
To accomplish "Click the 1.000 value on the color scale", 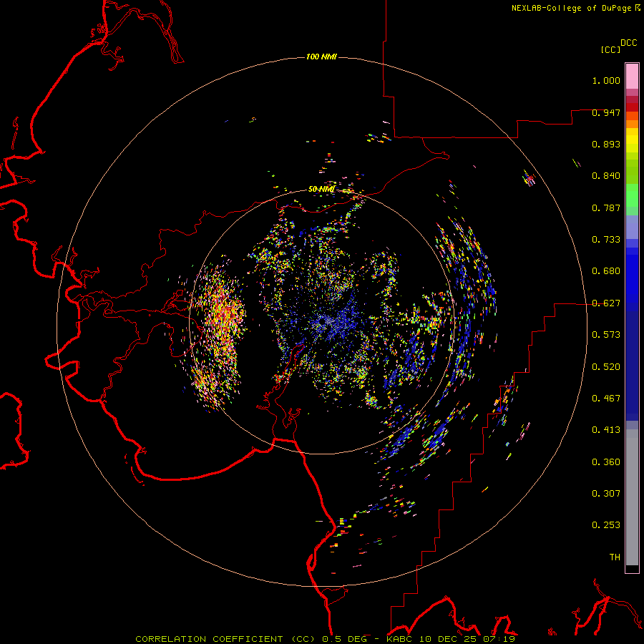I will point(606,80).
